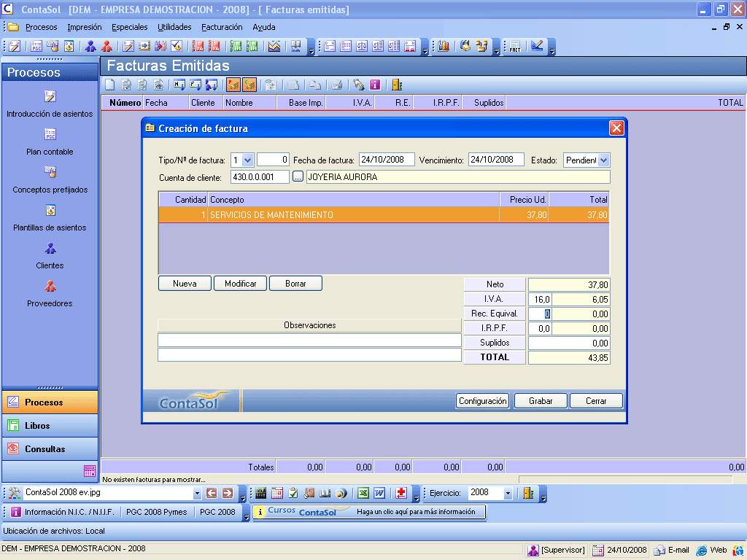Image resolution: width=747 pixels, height=560 pixels.
Task: Click the Modificar button
Action: click(241, 284)
